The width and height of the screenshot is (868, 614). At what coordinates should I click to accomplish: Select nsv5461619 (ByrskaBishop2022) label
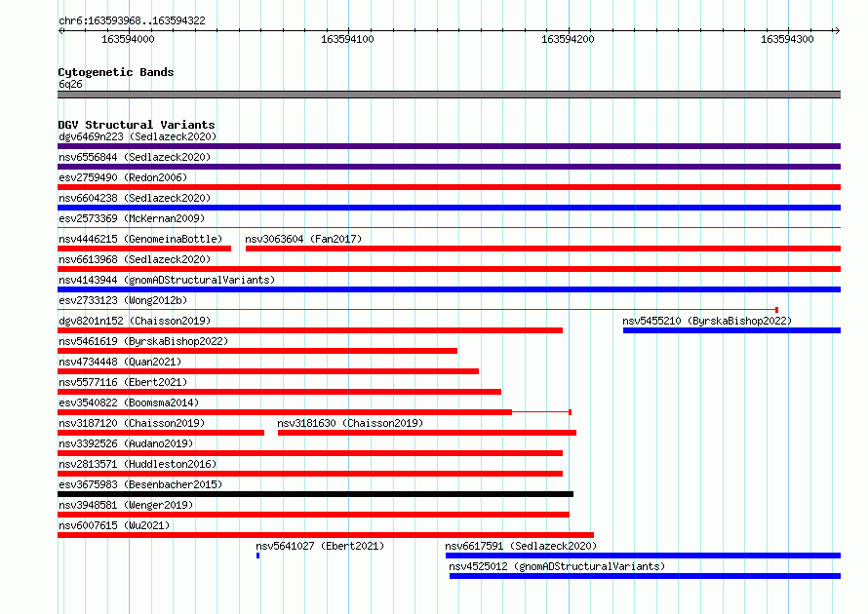click(x=143, y=341)
